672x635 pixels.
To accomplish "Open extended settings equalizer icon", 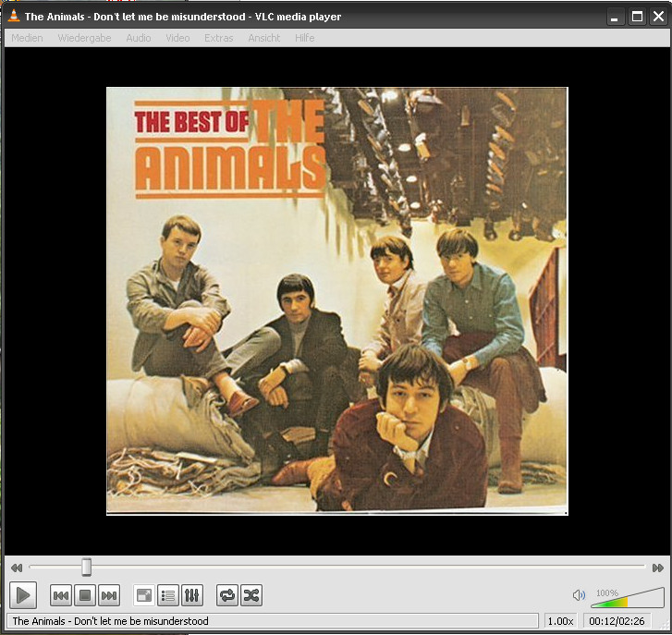I will tap(192, 595).
